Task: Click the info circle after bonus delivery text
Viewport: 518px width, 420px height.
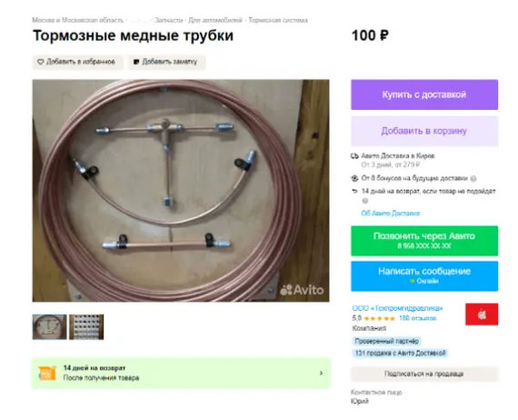Action: [473, 179]
